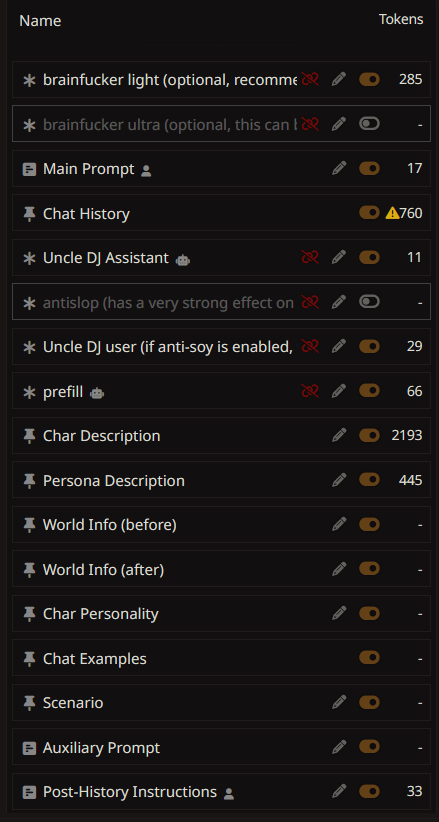This screenshot has height=822, width=439.
Task: Edit the brainfucker light prompt with pencil icon
Action: (339, 79)
